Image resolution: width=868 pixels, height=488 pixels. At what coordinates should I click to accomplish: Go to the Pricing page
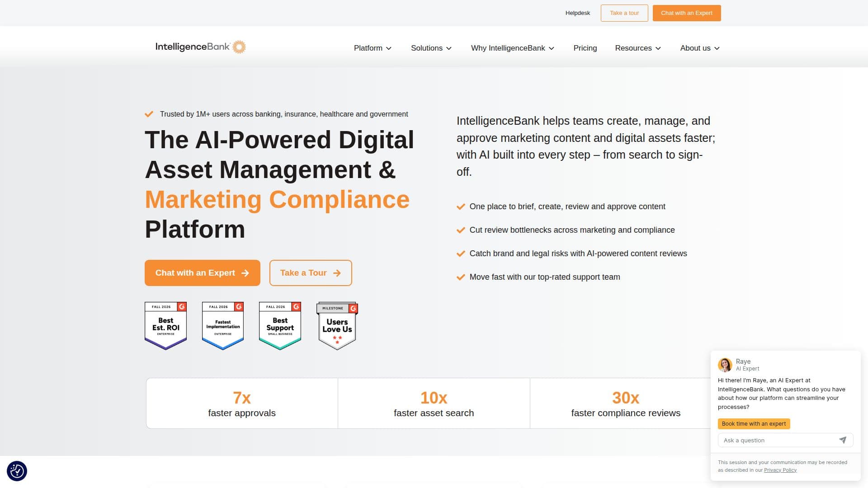pyautogui.click(x=585, y=48)
